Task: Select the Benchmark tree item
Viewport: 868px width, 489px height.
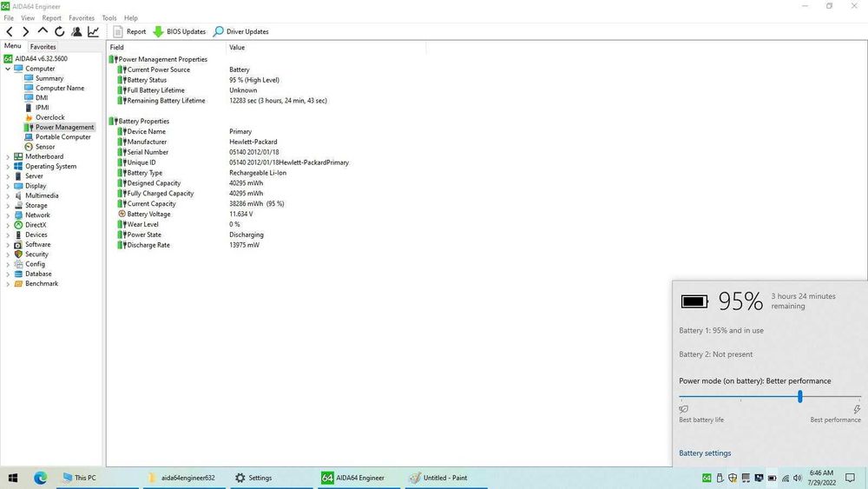Action: (42, 283)
